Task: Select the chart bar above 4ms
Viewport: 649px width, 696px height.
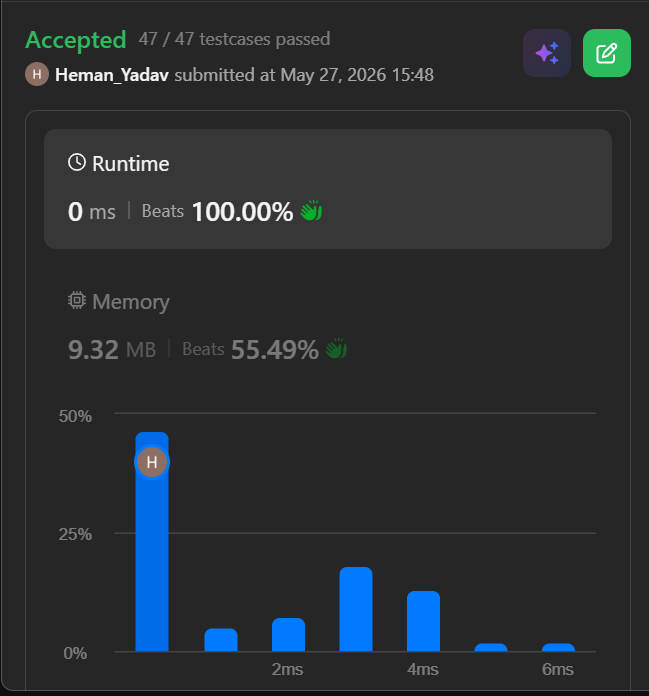Action: [x=423, y=621]
